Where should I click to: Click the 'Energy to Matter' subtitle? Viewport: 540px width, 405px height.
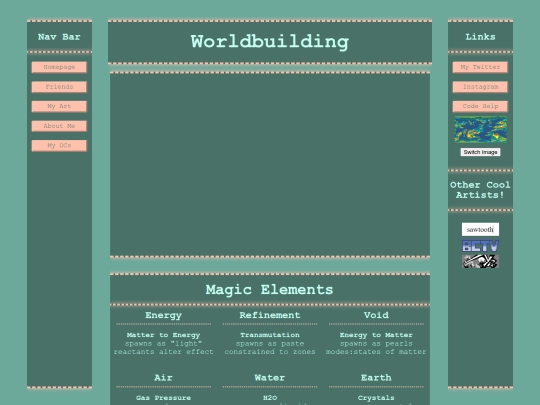376,335
